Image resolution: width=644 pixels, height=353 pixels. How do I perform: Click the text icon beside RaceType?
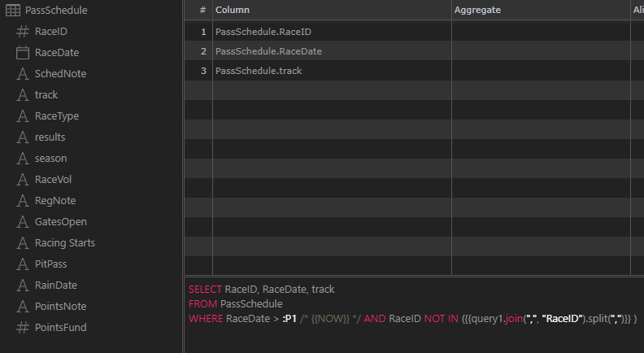[x=23, y=115]
